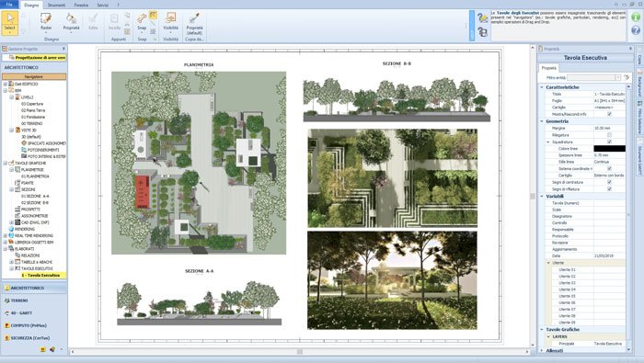This screenshot has height=363, width=644.
Task: Click the upper info-panel tool icon
Action: click(483, 17)
